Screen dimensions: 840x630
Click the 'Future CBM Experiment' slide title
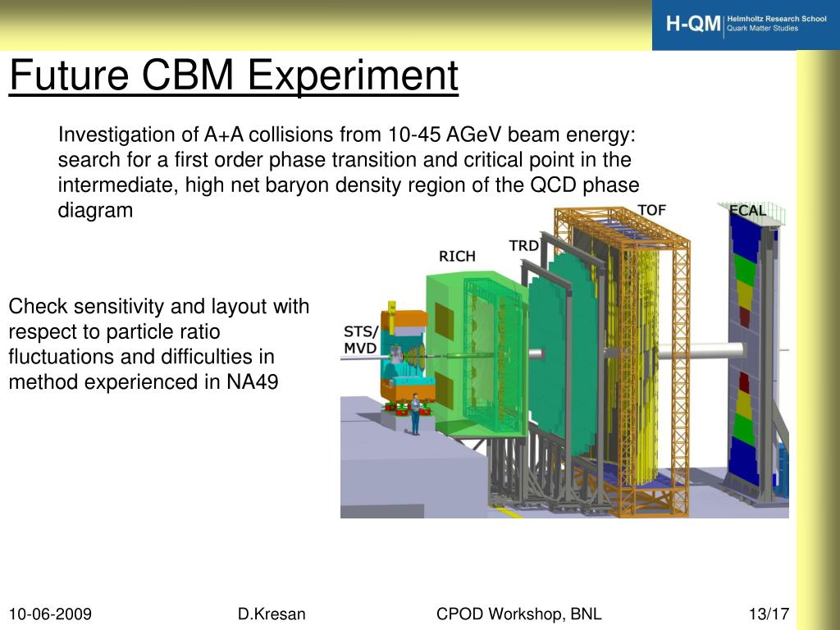(234, 75)
